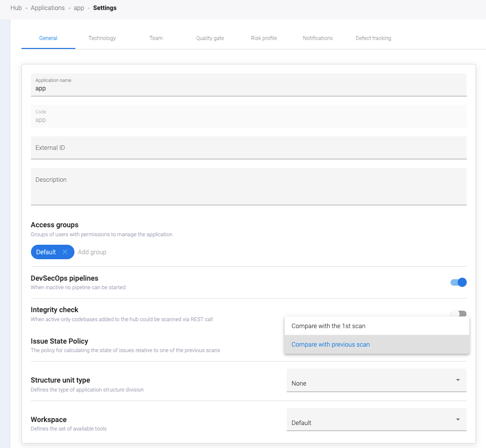Remove the Default access group chip
The width and height of the screenshot is (486, 448).
pos(65,252)
